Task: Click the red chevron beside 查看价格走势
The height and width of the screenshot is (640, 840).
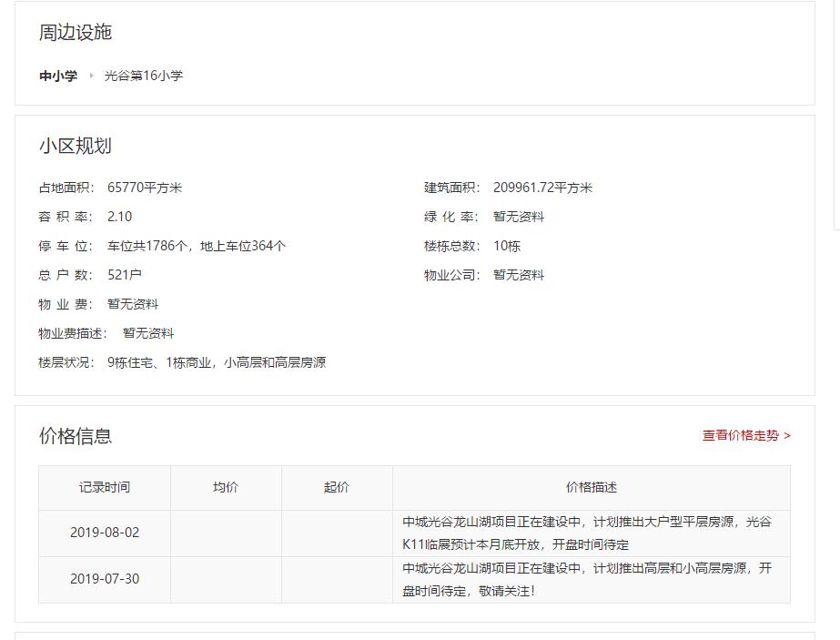Action: (787, 436)
